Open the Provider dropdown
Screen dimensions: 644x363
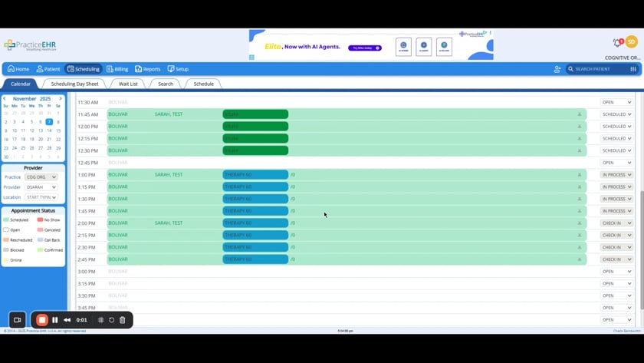(x=41, y=187)
